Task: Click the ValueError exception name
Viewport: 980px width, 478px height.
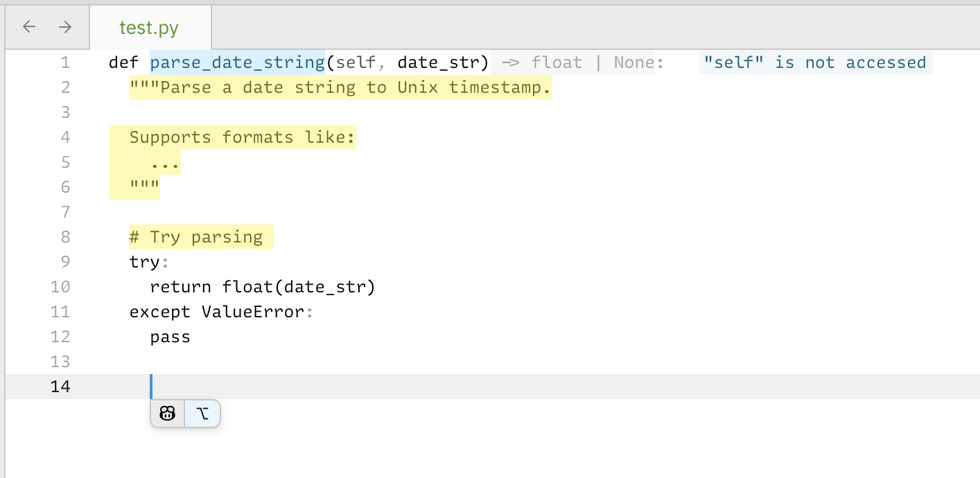Action: point(253,312)
